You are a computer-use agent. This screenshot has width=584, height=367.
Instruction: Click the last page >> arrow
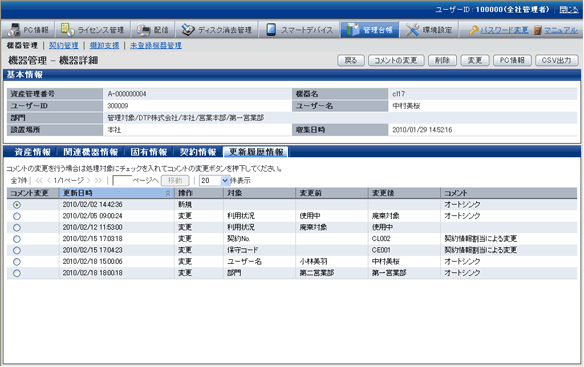tap(98, 181)
